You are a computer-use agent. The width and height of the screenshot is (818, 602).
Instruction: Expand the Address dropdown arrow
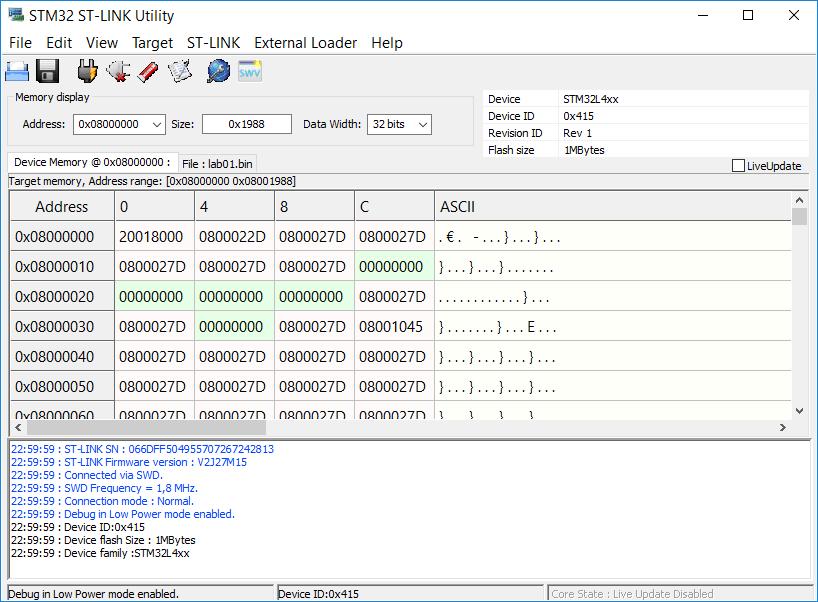[157, 125]
